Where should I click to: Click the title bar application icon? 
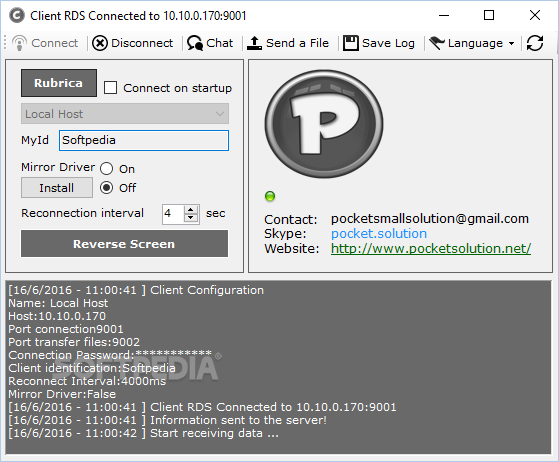17,16
